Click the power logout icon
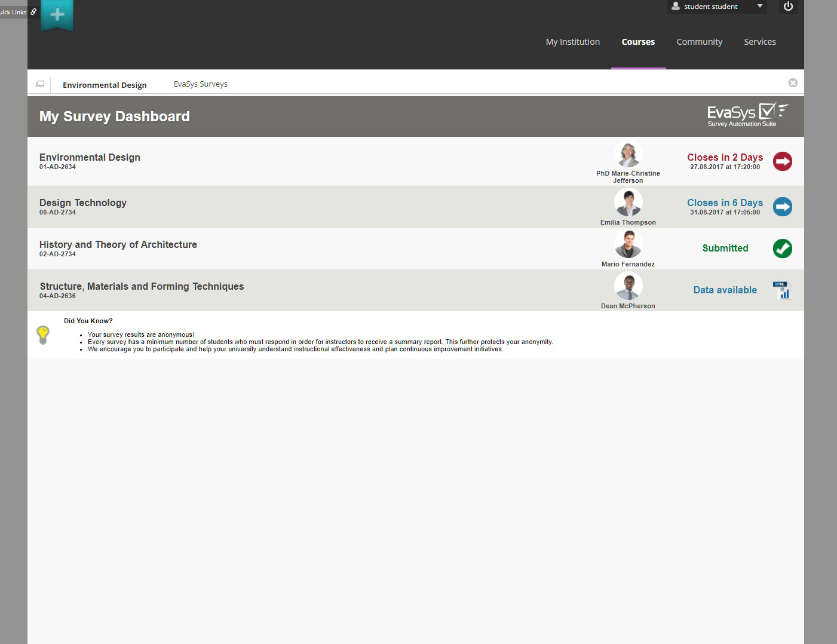 tap(788, 7)
